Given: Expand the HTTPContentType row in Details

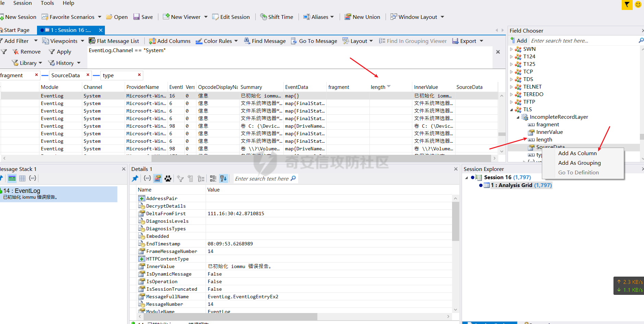Looking at the screenshot, I should click(142, 259).
